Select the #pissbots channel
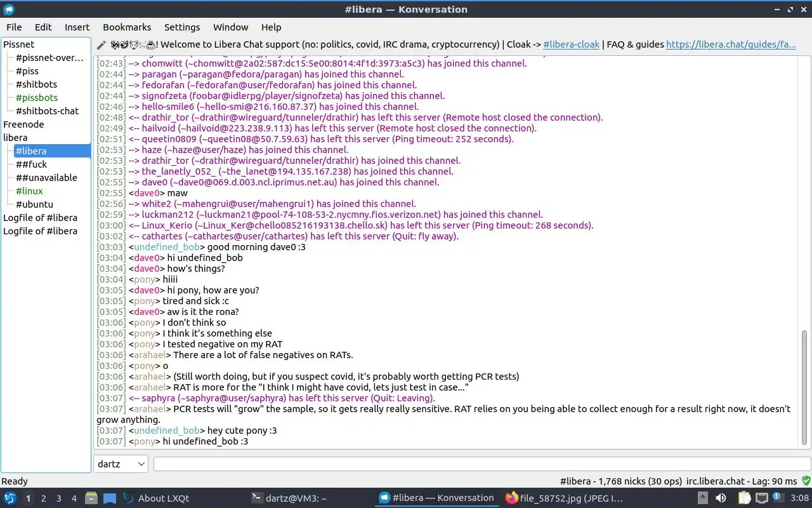This screenshot has height=508, width=812. point(37,98)
